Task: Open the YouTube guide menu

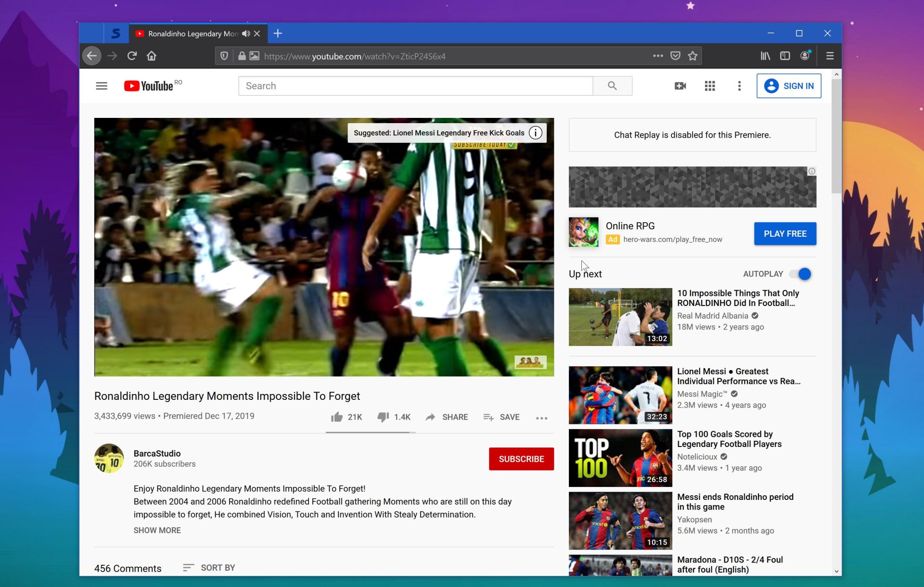Action: pyautogui.click(x=102, y=86)
